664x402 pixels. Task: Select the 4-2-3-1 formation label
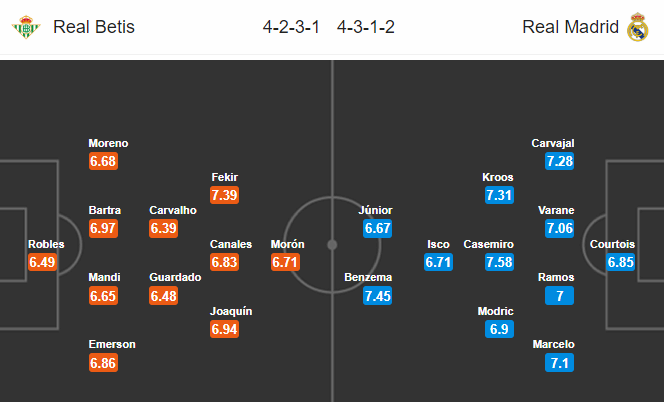point(291,27)
